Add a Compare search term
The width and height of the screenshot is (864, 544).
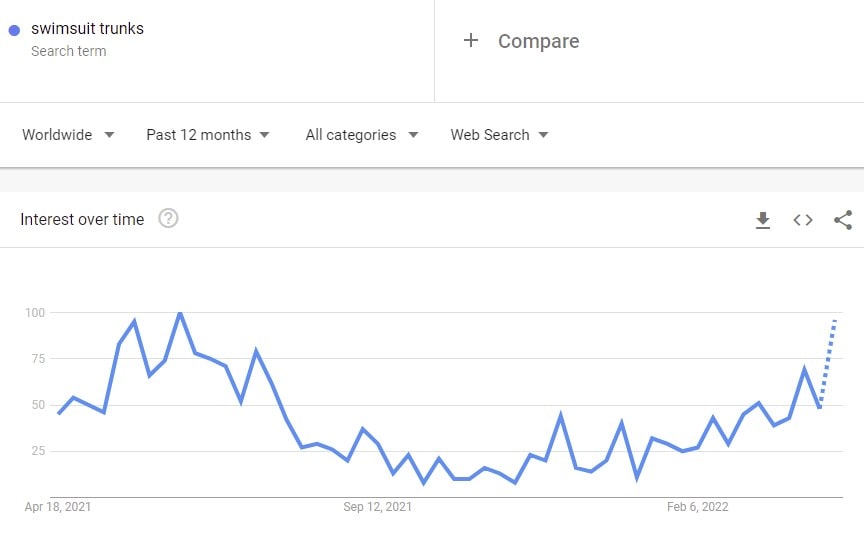click(x=538, y=41)
